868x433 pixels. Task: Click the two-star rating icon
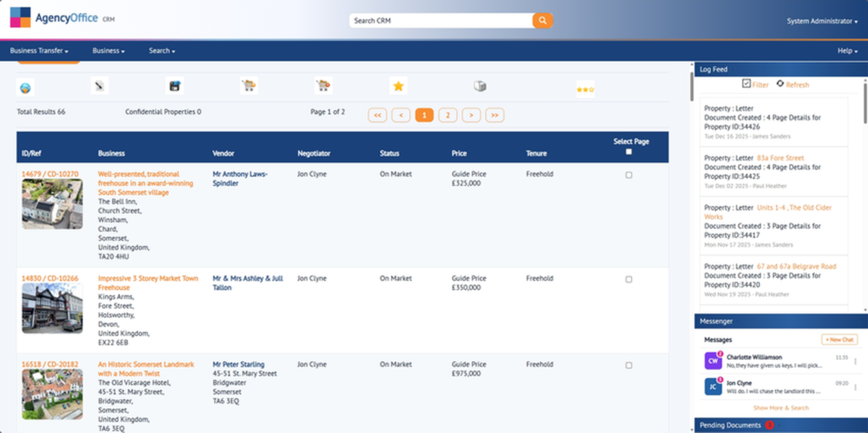pyautogui.click(x=585, y=89)
